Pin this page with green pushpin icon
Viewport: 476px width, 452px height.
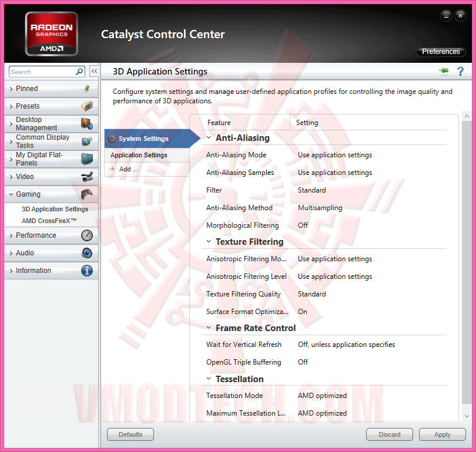tap(444, 71)
